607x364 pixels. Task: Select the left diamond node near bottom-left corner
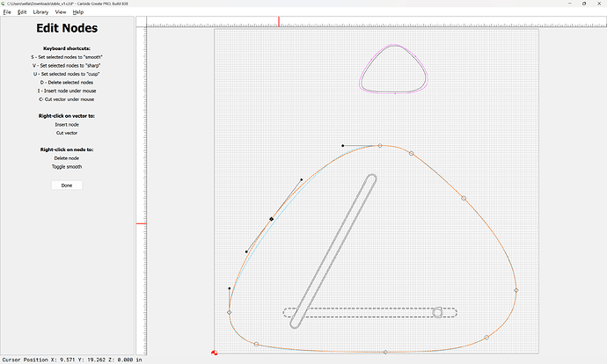tap(230, 312)
